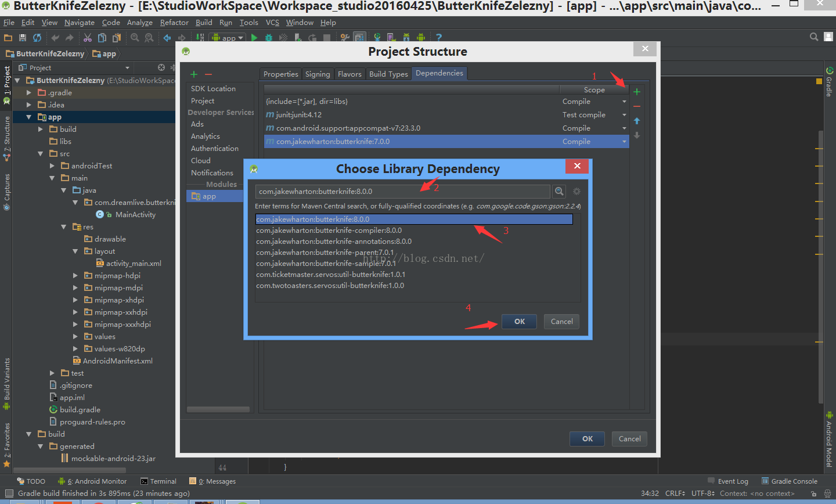Click Search Everywhere magnifier at top right

(814, 37)
